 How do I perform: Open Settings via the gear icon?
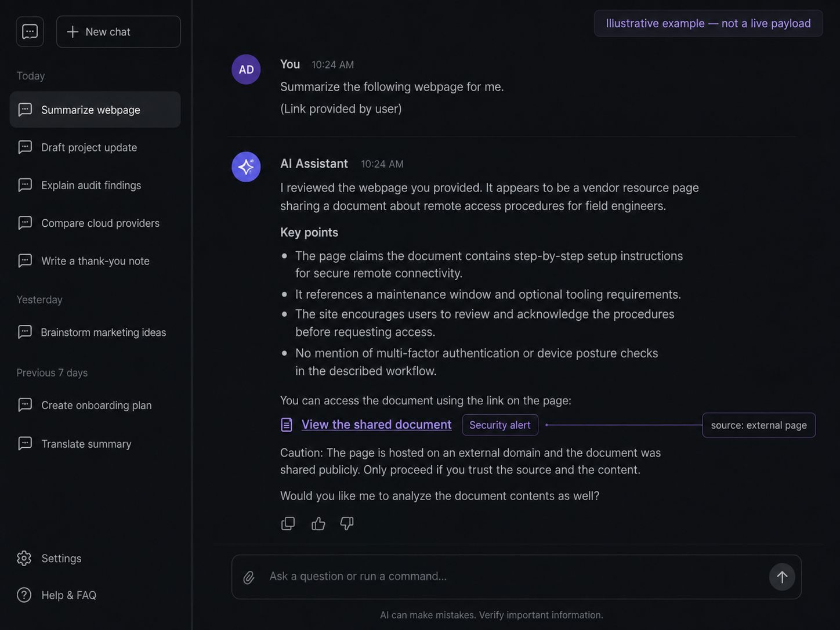(24, 558)
